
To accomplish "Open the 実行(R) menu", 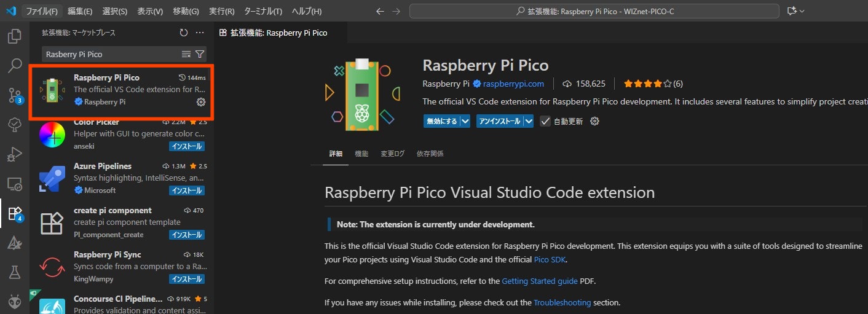I will coord(221,11).
